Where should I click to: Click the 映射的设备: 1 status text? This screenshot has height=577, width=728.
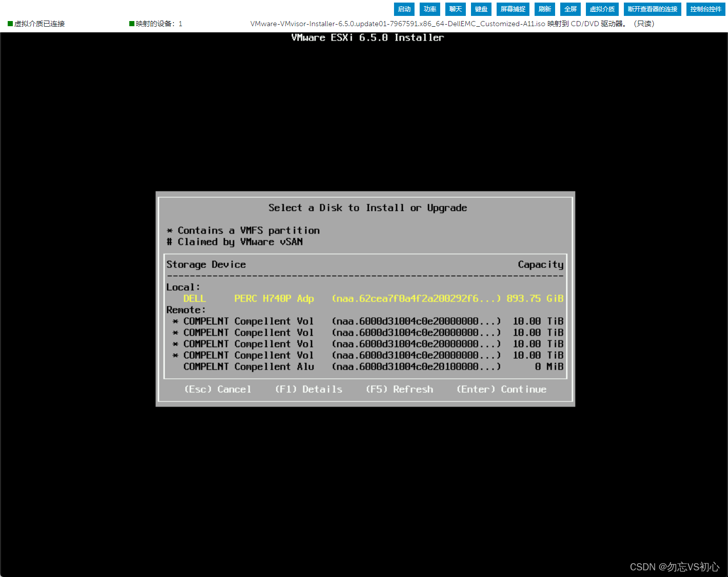click(156, 24)
